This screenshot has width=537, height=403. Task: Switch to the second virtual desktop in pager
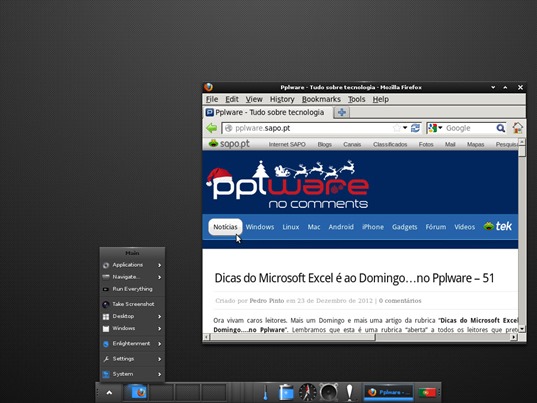[x=162, y=392]
